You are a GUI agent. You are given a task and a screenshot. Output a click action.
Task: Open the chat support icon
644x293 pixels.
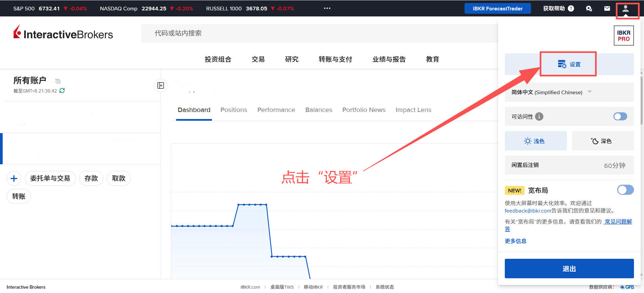pos(589,9)
